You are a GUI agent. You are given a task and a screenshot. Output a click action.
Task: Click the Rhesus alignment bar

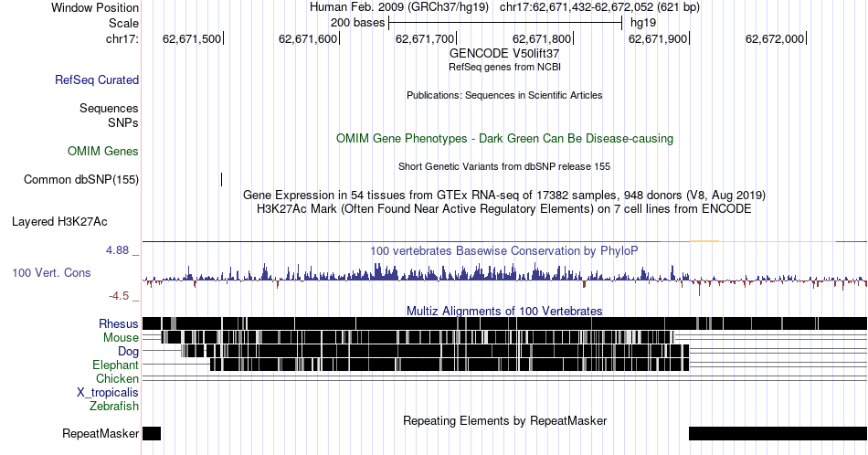(504, 323)
